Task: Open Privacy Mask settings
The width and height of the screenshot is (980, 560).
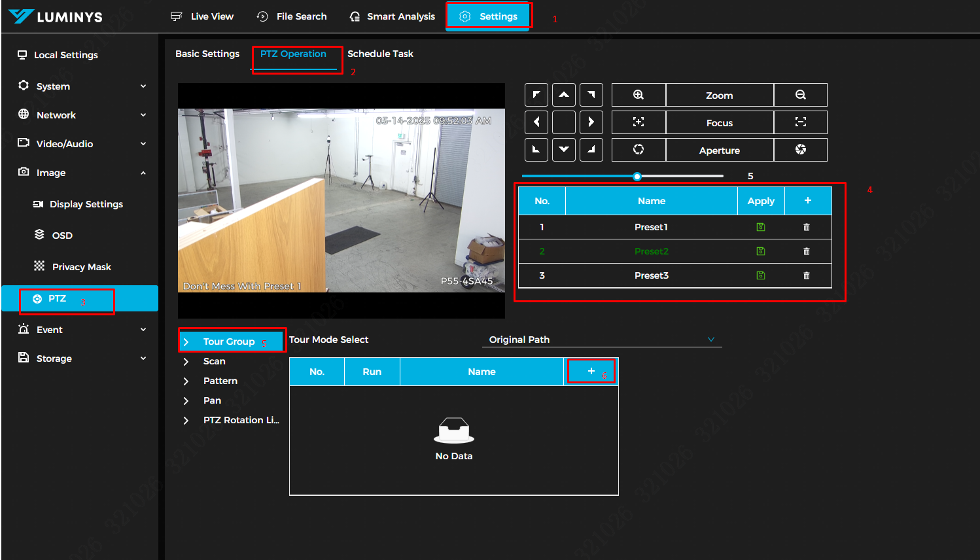Action: point(81,267)
